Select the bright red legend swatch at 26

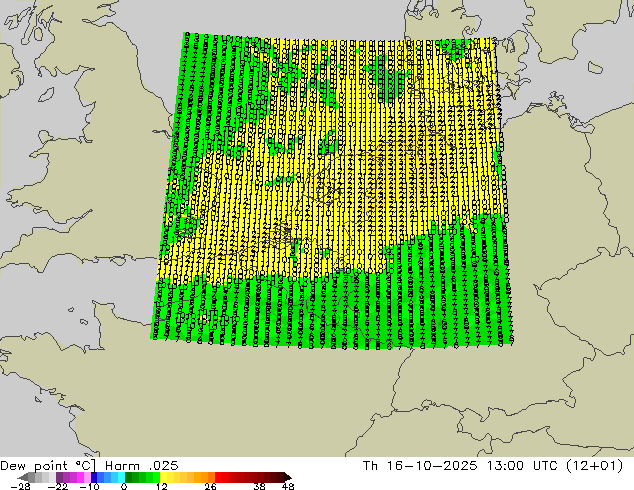(x=218, y=477)
